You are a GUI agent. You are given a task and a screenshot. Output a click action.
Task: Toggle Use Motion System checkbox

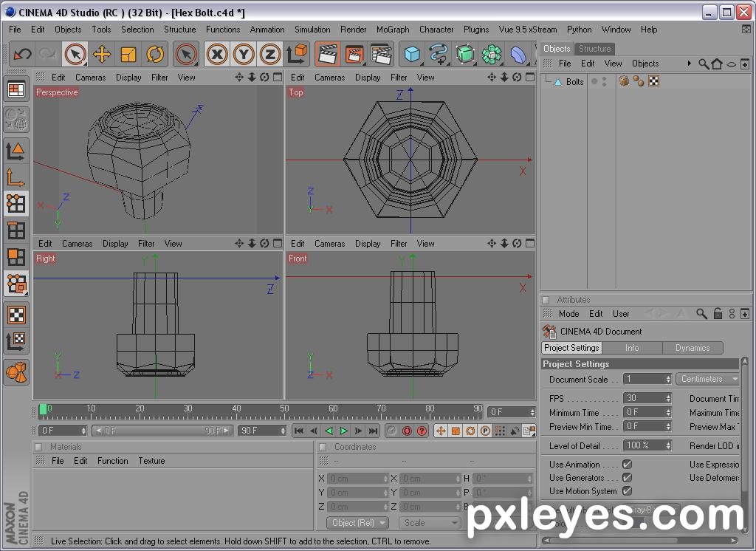click(627, 490)
